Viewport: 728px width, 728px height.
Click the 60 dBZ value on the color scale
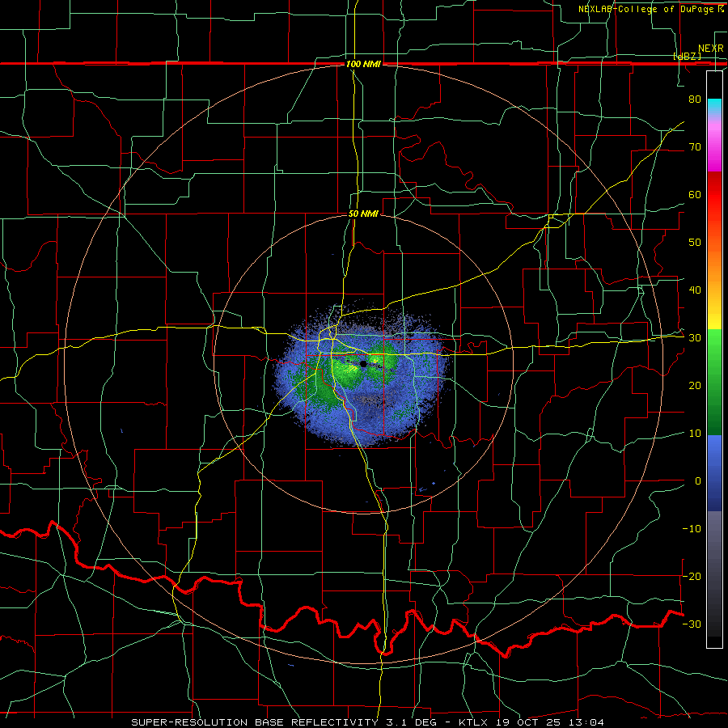pyautogui.click(x=695, y=194)
